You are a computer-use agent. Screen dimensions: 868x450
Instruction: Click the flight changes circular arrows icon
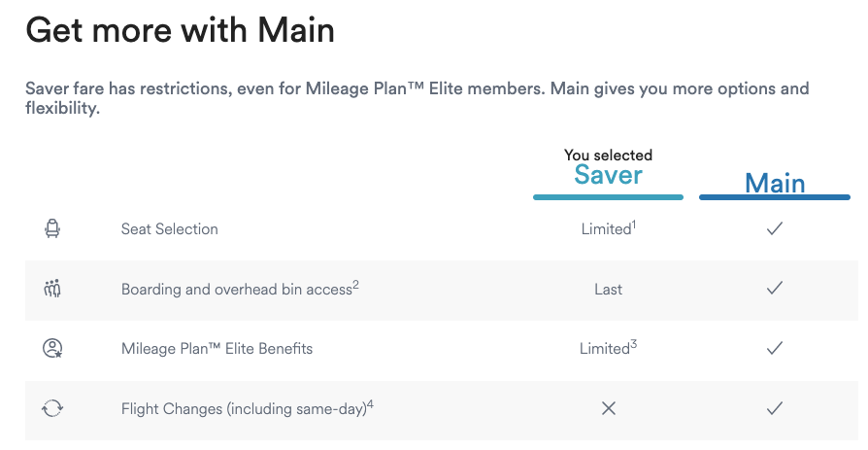52,408
